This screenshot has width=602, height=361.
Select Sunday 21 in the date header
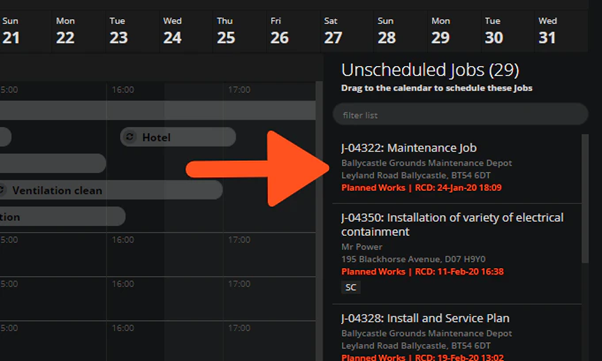[25, 31]
